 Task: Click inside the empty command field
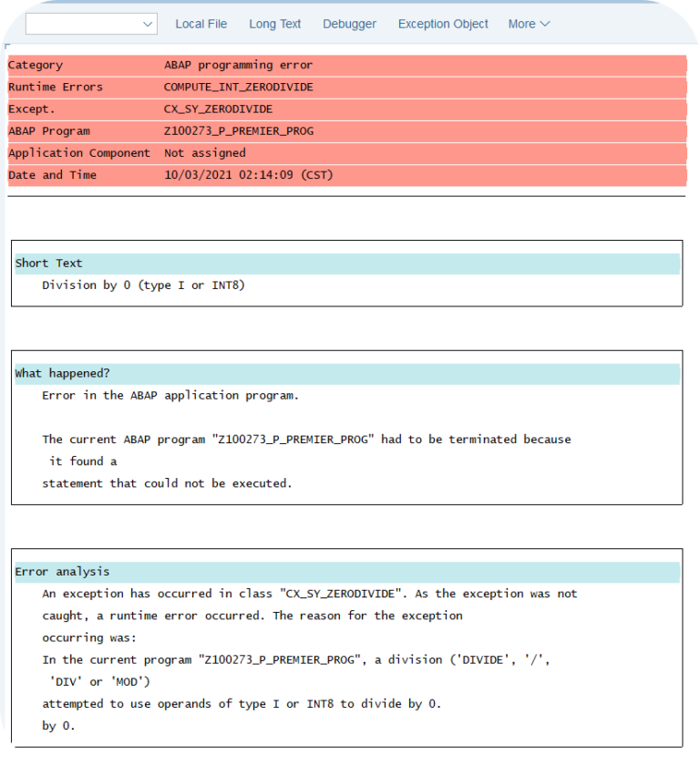pos(82,23)
